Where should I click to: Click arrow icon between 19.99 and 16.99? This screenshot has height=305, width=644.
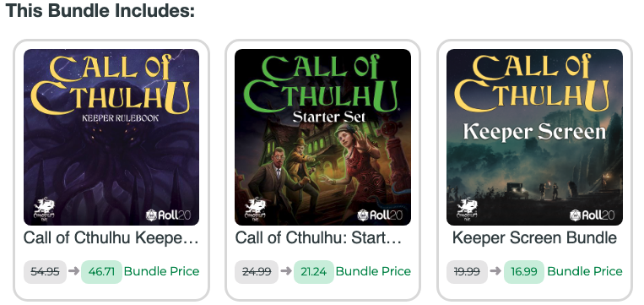click(x=495, y=271)
